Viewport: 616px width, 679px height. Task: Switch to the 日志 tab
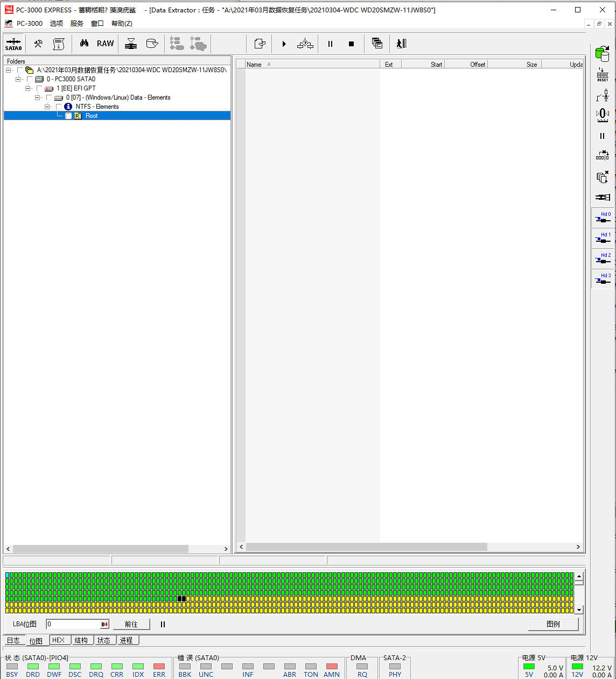pyautogui.click(x=13, y=640)
